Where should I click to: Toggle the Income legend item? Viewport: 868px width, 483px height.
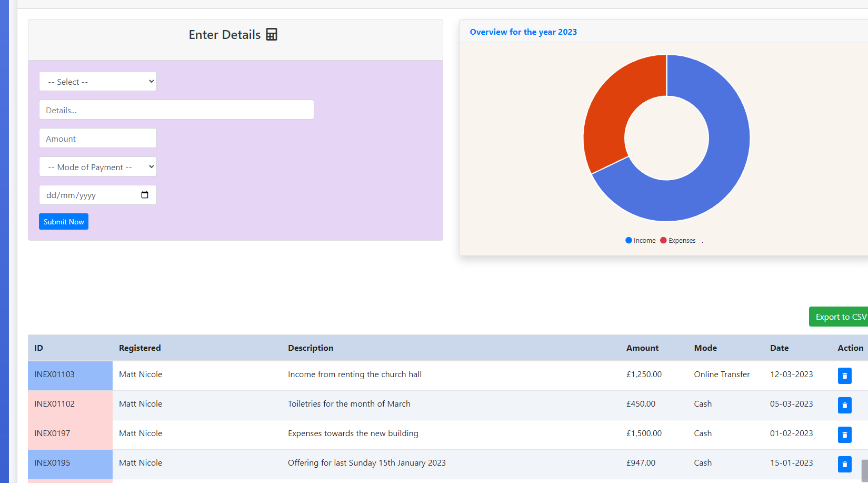coord(641,241)
